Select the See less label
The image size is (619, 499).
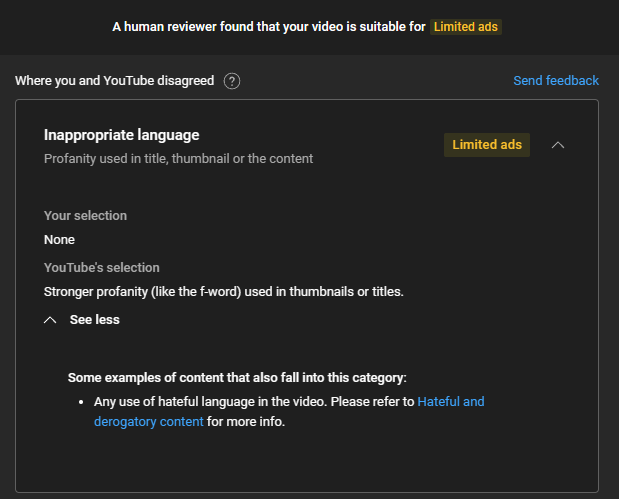coord(94,320)
